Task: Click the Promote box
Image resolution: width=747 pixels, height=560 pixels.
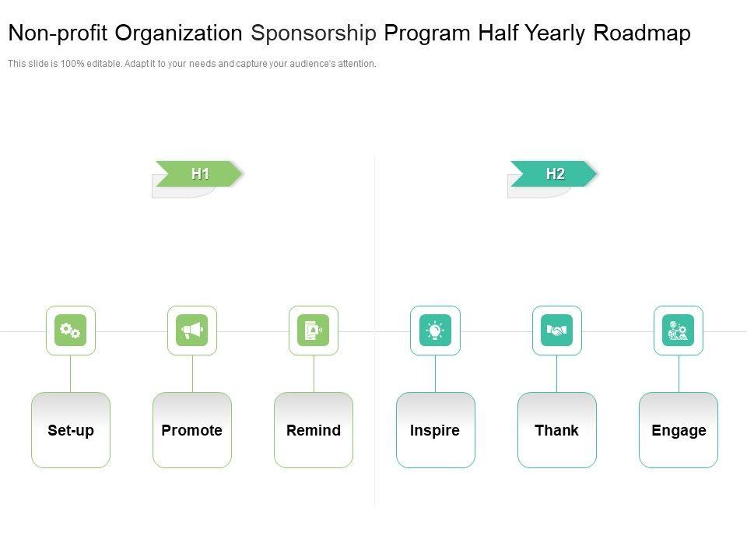Action: coord(192,430)
